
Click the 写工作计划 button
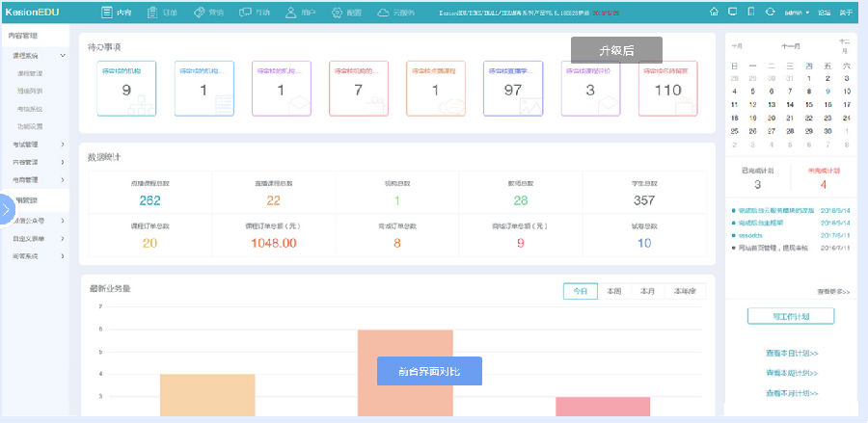pyautogui.click(x=790, y=316)
